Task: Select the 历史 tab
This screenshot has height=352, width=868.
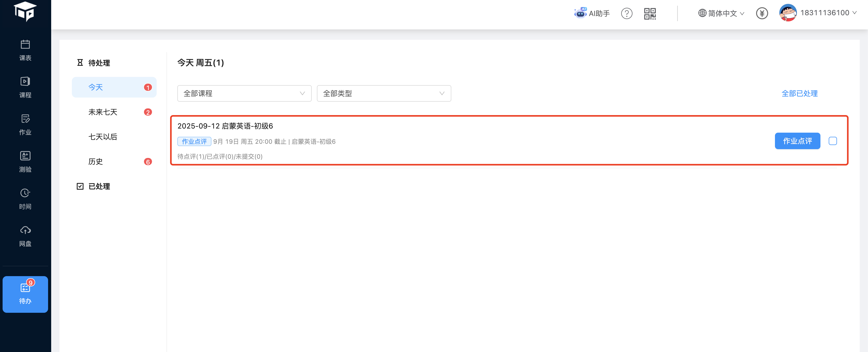Action: (x=95, y=162)
